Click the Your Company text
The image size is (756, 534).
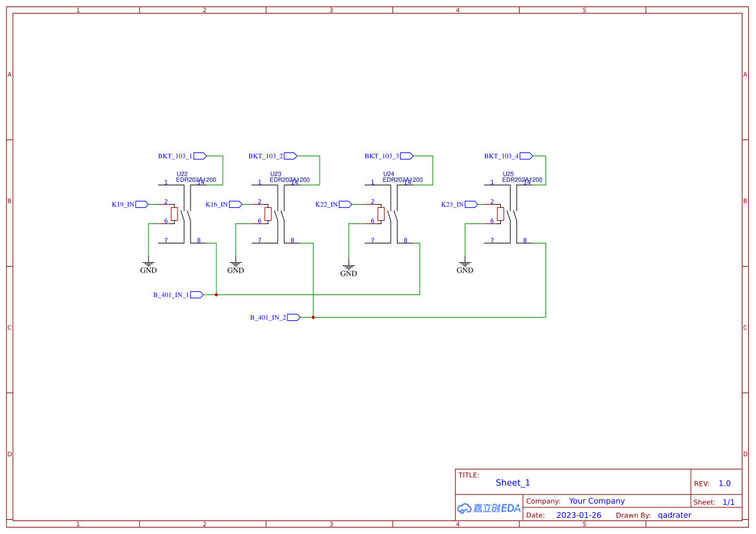[x=596, y=500]
